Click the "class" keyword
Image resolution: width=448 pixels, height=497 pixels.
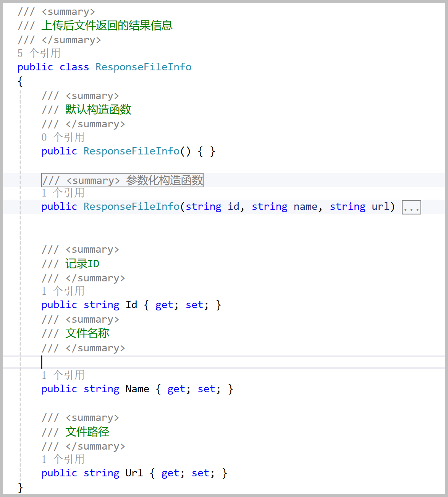point(74,67)
